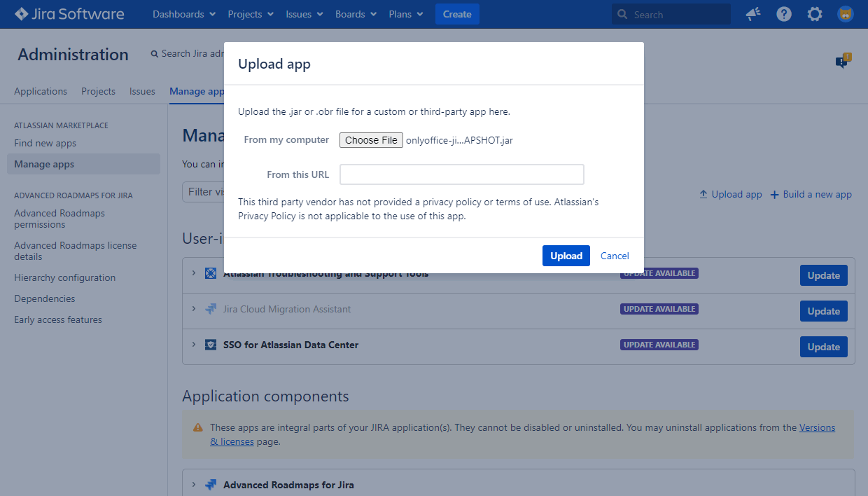Open the settings gear icon
The height and width of the screenshot is (496, 868).
point(815,14)
